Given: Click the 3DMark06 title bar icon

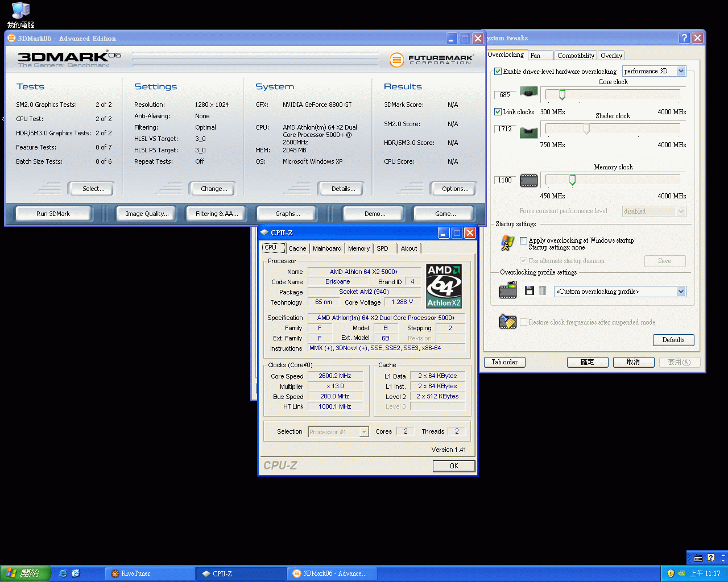Looking at the screenshot, I should pos(11,38).
